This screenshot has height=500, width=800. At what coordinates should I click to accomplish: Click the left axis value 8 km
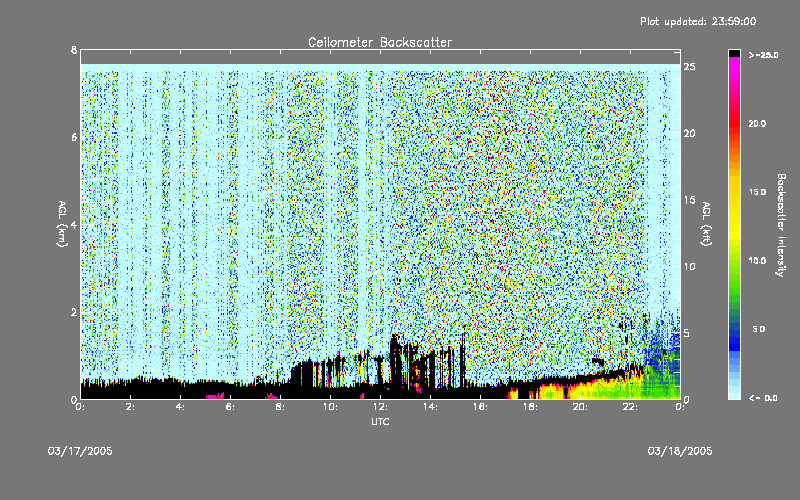[x=74, y=50]
